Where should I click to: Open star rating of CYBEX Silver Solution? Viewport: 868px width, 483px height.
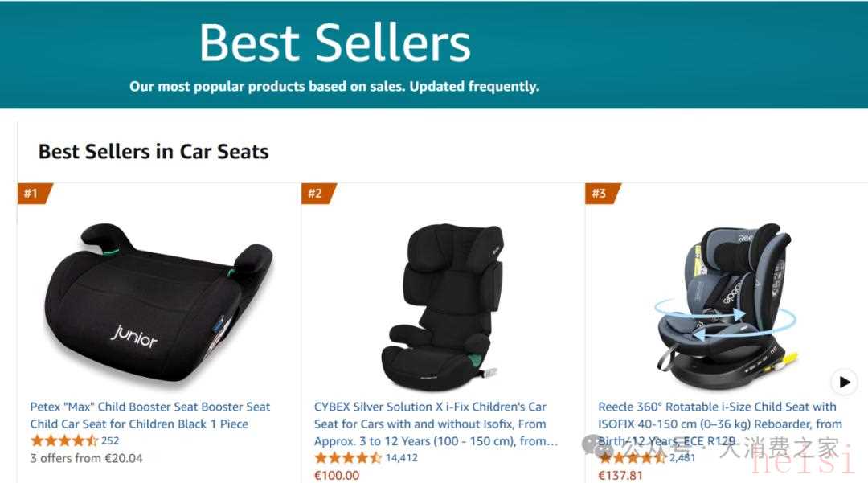point(348,458)
